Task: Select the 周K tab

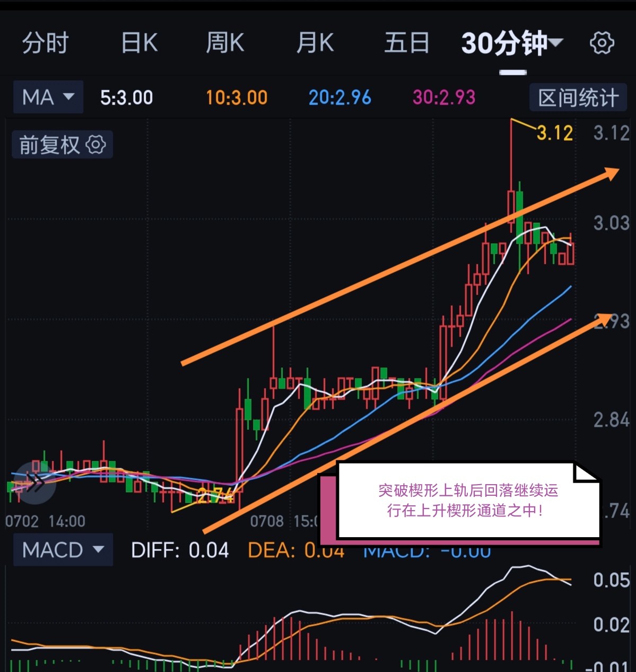Action: click(x=225, y=43)
